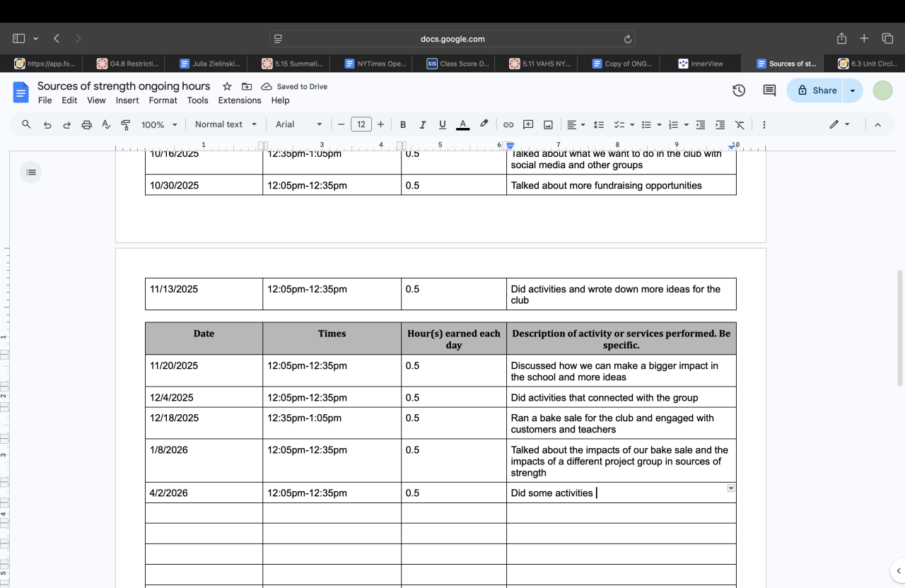Show the document outline icon
The height and width of the screenshot is (588, 905).
click(x=30, y=172)
